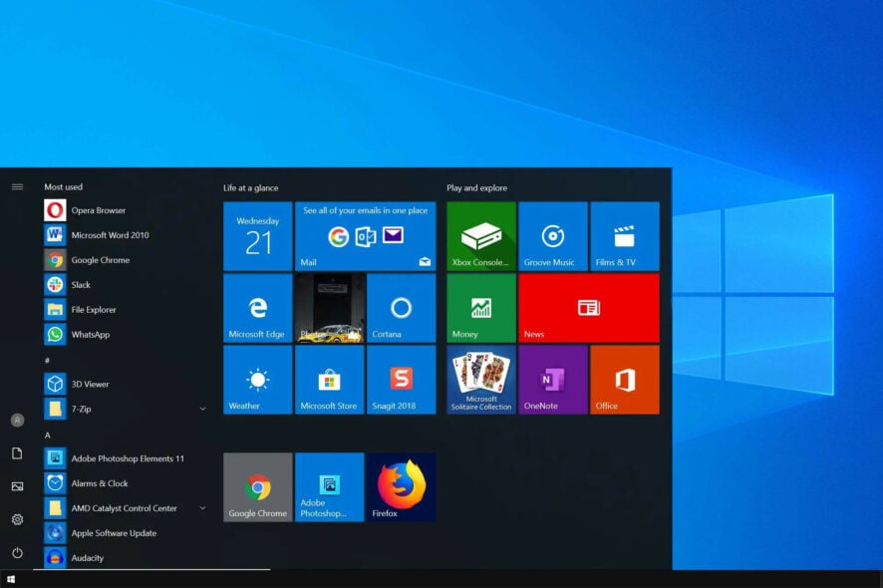
Task: Expand the Start menu hamburger icon
Action: 18,187
